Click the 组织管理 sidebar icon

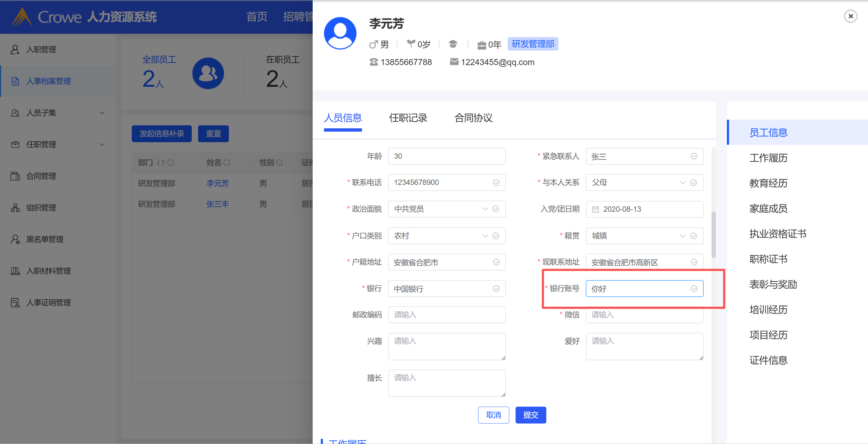(15, 208)
